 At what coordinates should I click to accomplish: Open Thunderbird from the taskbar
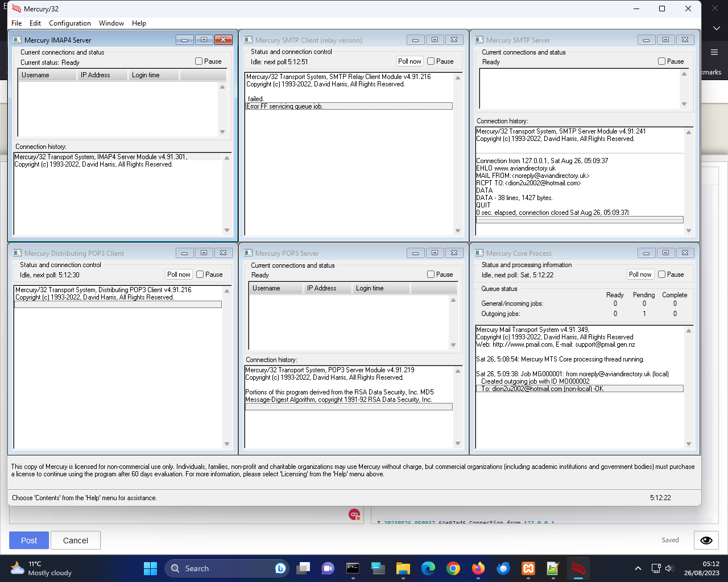point(503,568)
